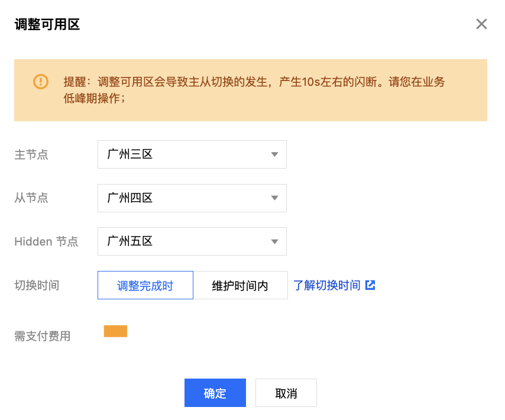Click the Hidden 节点 label
The image size is (505, 420).
(x=46, y=241)
